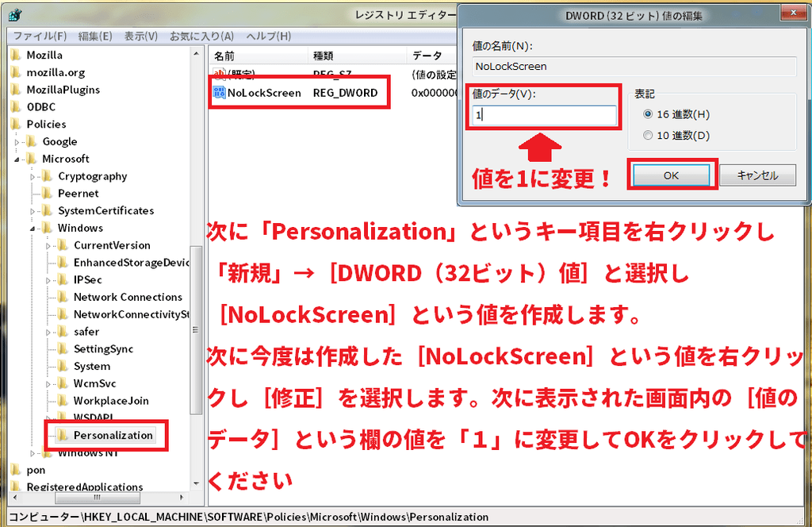Click the IPSec folder icon
Viewport: 812px width, 527px height.
pyautogui.click(x=63, y=280)
